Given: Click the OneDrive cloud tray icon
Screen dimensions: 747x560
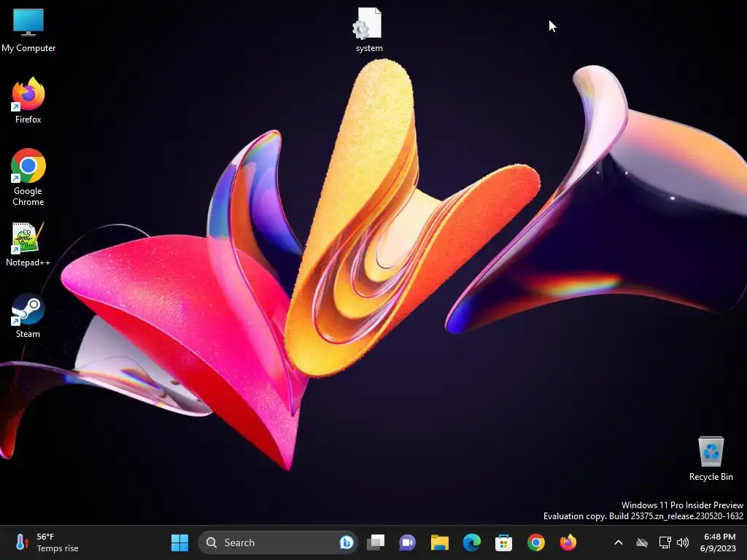Looking at the screenshot, I should click(642, 542).
